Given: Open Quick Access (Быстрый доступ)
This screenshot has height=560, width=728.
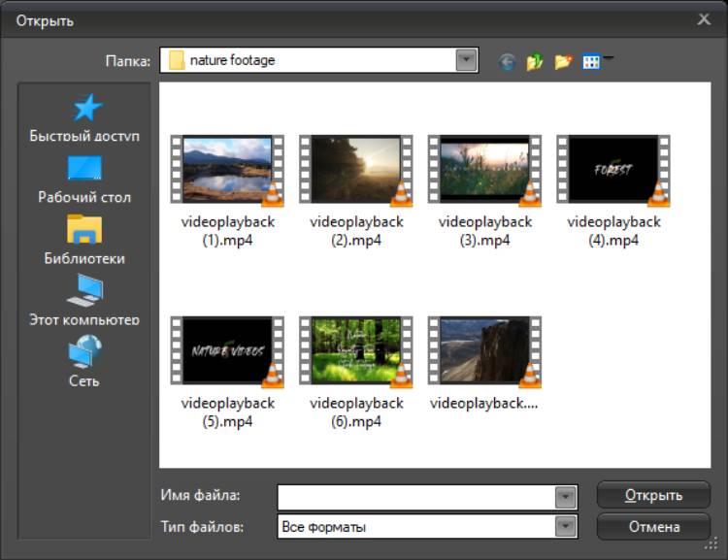Looking at the screenshot, I should click(x=84, y=117).
